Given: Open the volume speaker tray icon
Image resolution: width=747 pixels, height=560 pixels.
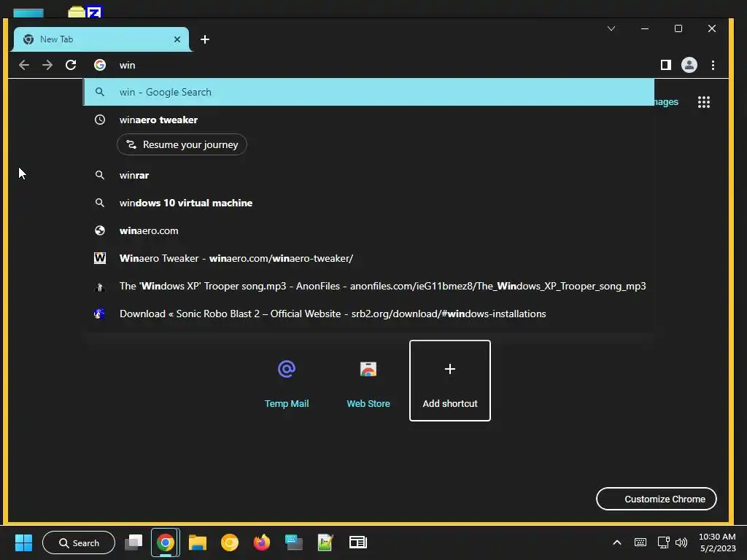Looking at the screenshot, I should tap(681, 542).
